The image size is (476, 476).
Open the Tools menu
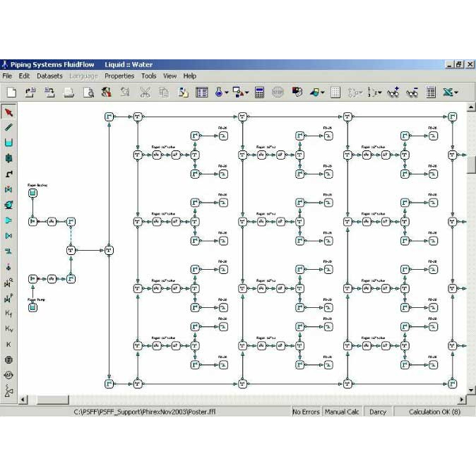[x=148, y=76]
